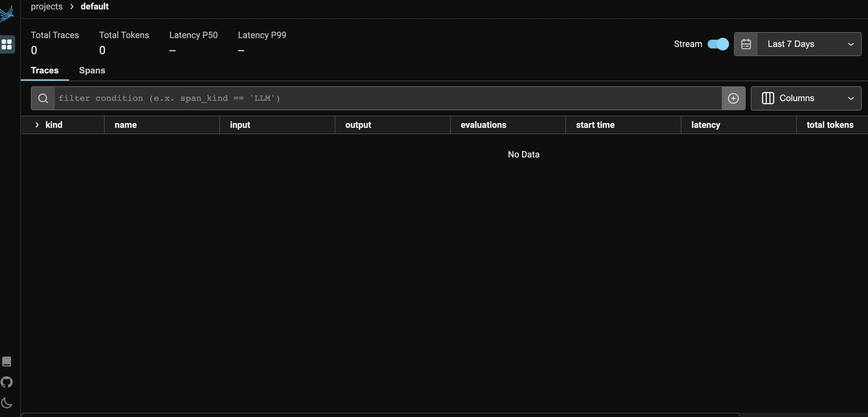The width and height of the screenshot is (868, 417).
Task: Click the latency column header
Action: coord(706,125)
